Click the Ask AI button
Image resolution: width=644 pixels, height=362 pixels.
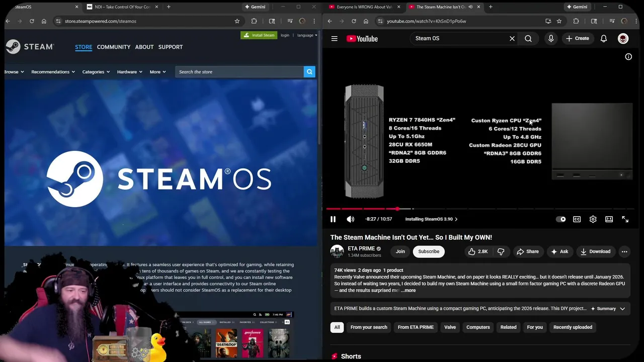559,251
